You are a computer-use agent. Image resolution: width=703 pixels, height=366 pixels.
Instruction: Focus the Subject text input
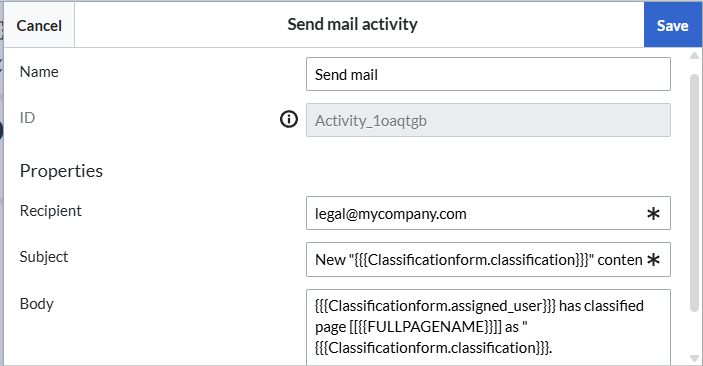[x=488, y=260]
